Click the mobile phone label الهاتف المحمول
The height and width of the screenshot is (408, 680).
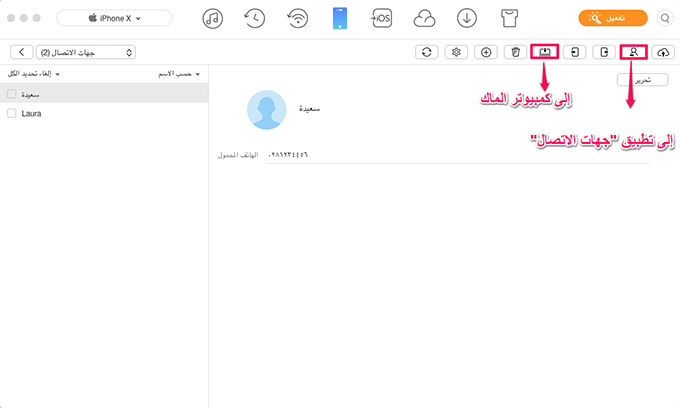238,155
